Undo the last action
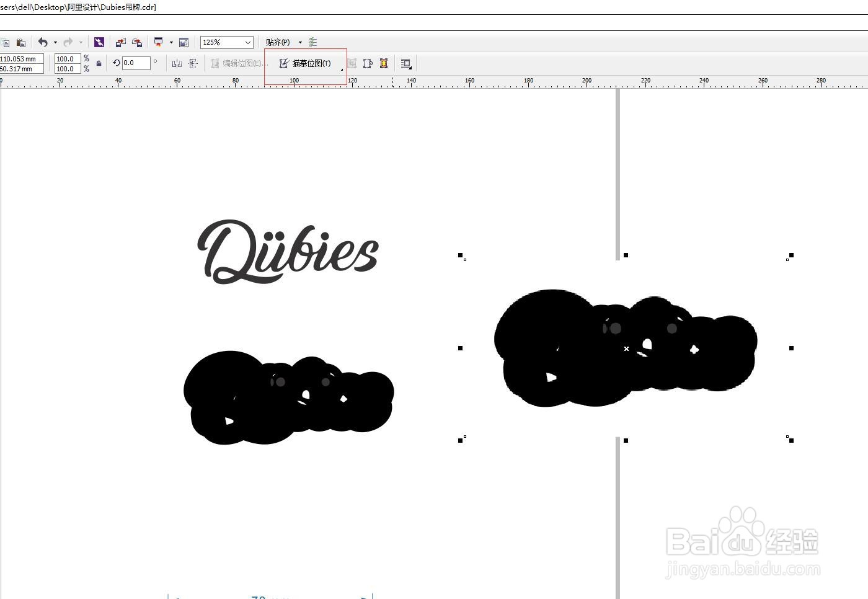This screenshot has height=599, width=868. coord(43,42)
